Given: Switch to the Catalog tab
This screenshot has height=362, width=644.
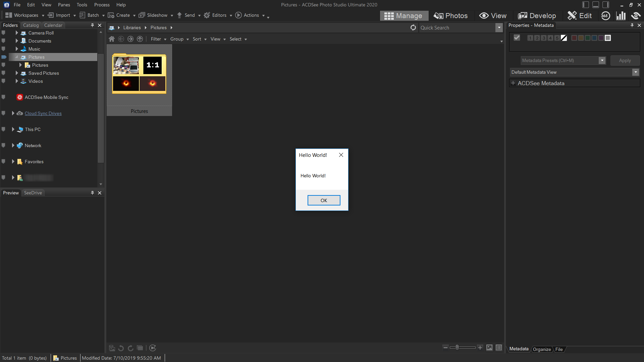Looking at the screenshot, I should click(x=31, y=25).
